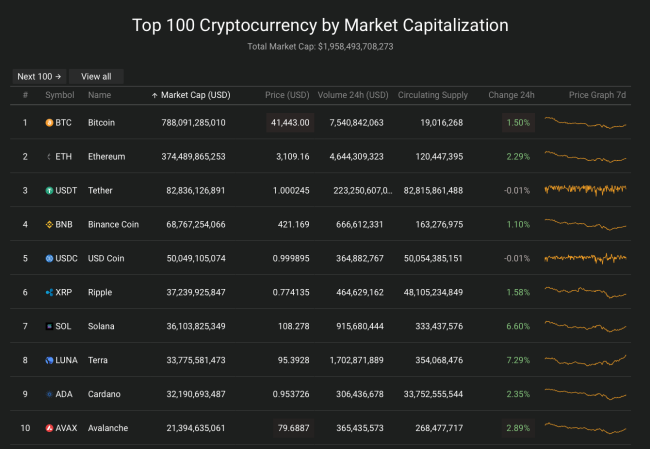Open the Avalanche name link
The width and height of the screenshot is (650, 449).
click(108, 428)
